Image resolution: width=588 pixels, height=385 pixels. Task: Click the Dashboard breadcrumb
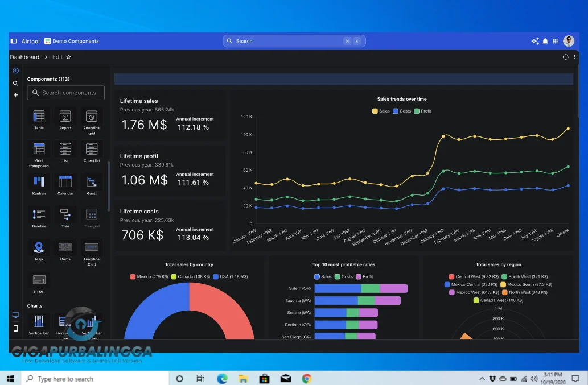[x=24, y=57]
